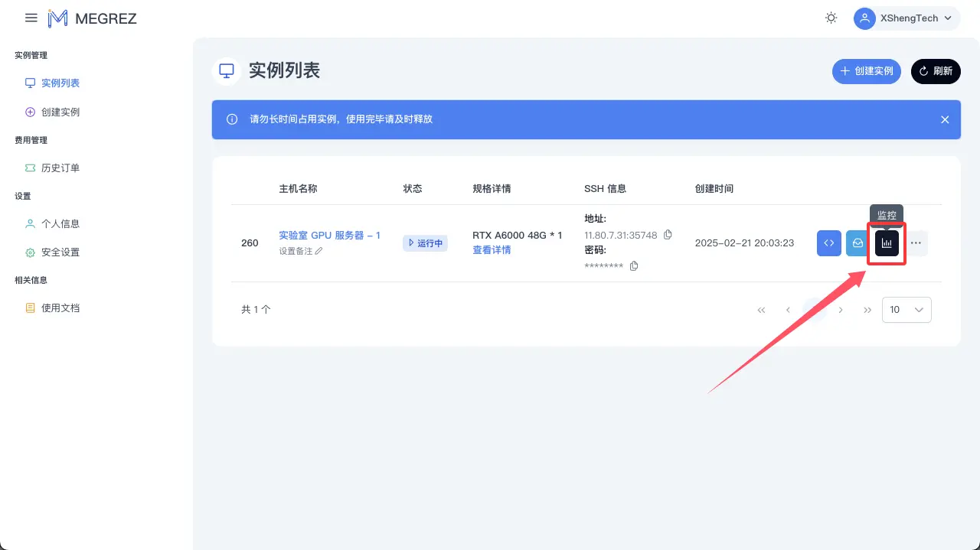Viewport: 980px width, 550px height.
Task: Click the file transfer icon for the instance
Action: (x=857, y=242)
